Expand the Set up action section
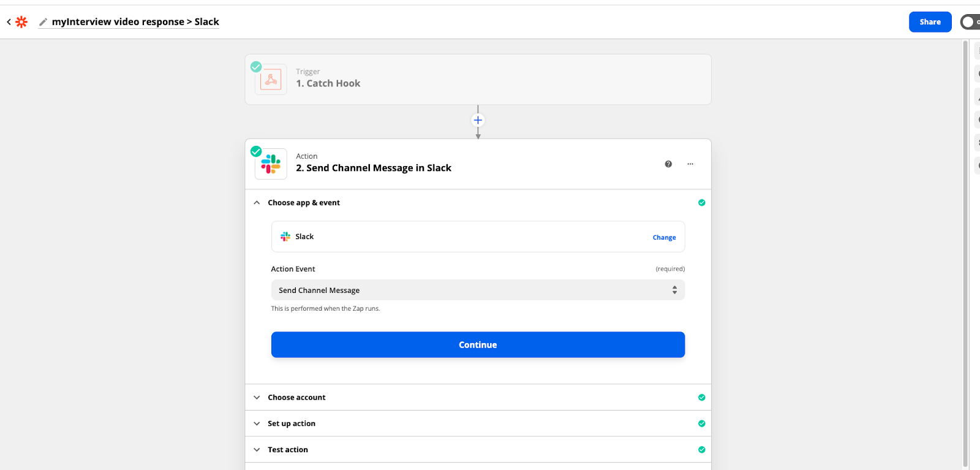980x470 pixels. (x=292, y=423)
